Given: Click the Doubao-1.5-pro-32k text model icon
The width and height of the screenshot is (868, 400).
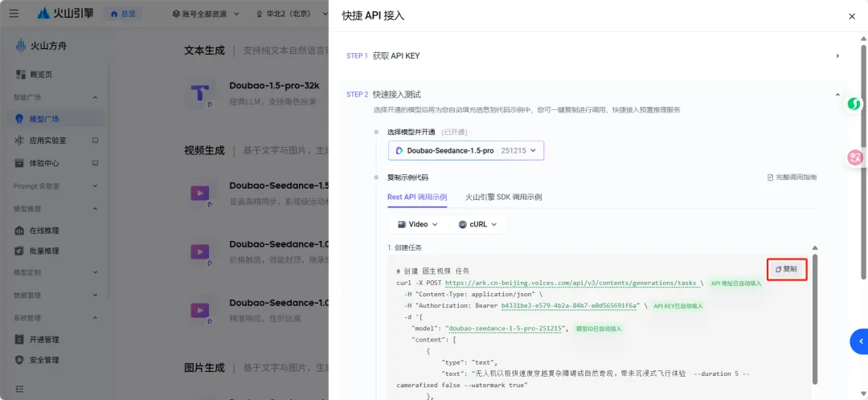Looking at the screenshot, I should (201, 93).
